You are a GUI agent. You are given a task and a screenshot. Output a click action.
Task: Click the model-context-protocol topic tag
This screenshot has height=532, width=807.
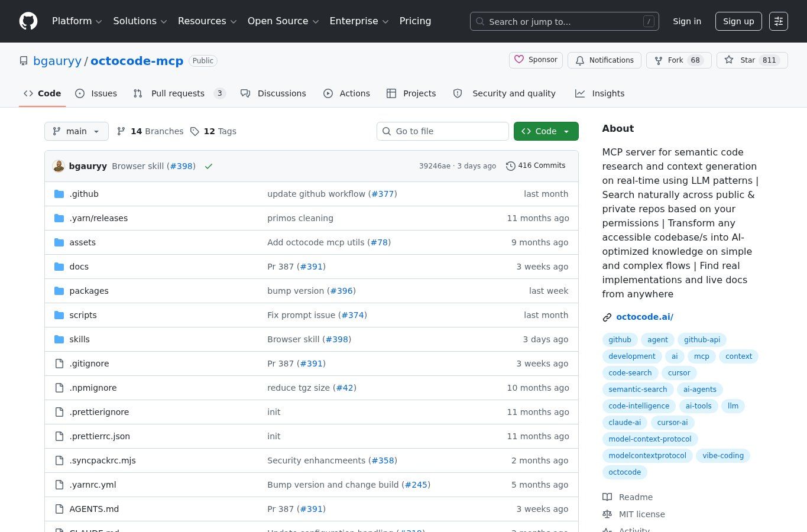coord(650,439)
